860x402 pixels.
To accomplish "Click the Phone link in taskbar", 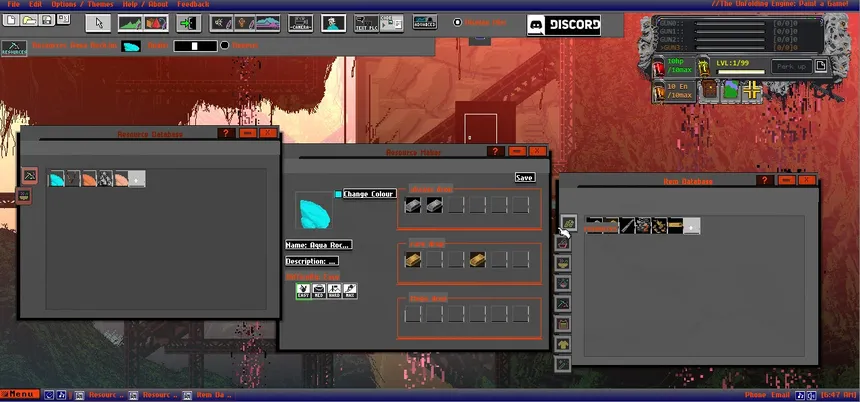I will [755, 395].
